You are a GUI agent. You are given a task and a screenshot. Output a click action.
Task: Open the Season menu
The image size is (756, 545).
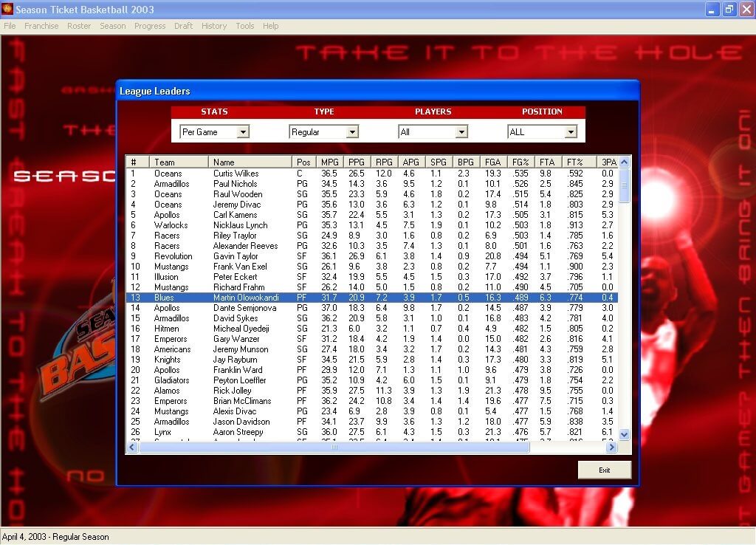click(113, 26)
